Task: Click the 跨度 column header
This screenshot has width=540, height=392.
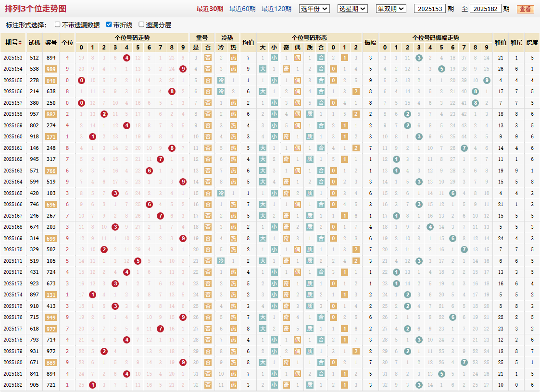Action: (x=532, y=43)
